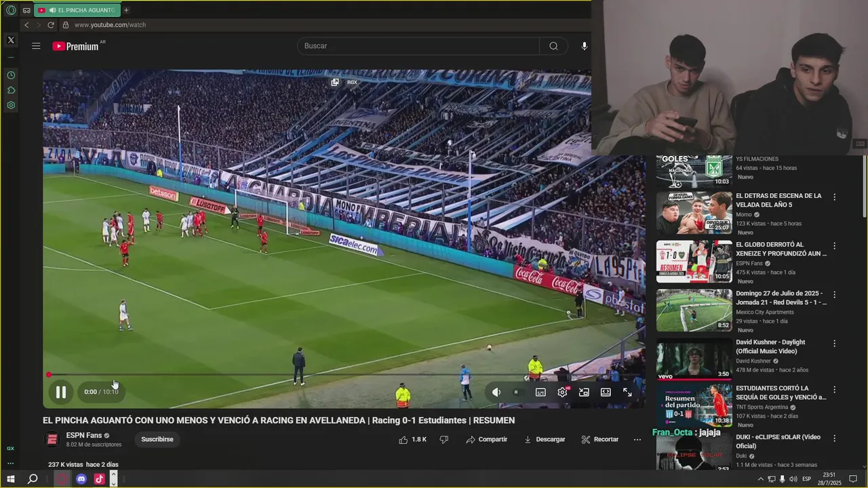Click the Descargar button
The height and width of the screenshot is (488, 868).
pos(544,439)
